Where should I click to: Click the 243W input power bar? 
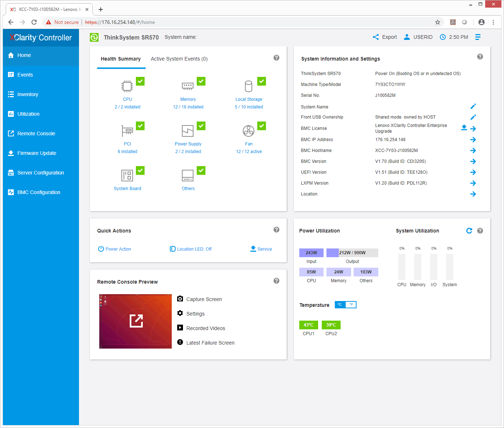pyautogui.click(x=311, y=252)
